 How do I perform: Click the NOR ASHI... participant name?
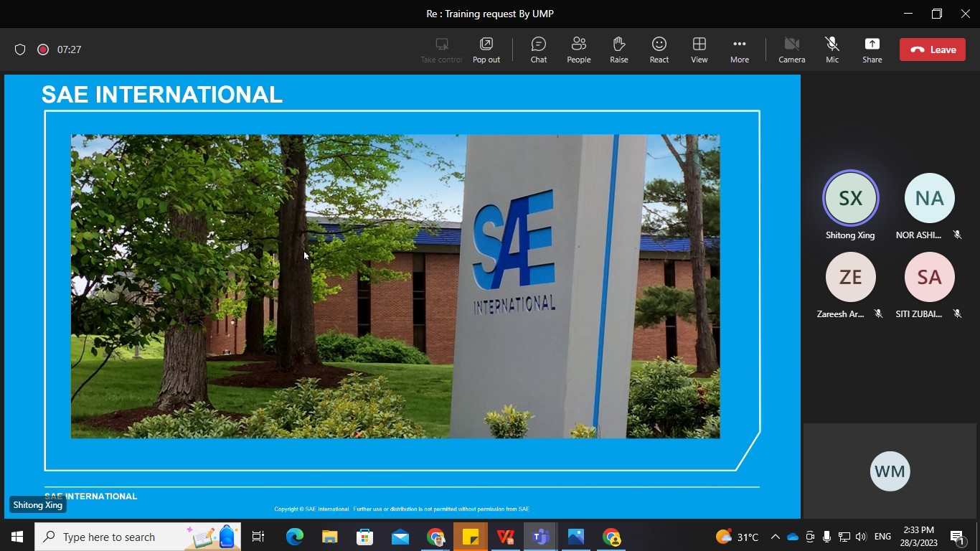tap(918, 235)
